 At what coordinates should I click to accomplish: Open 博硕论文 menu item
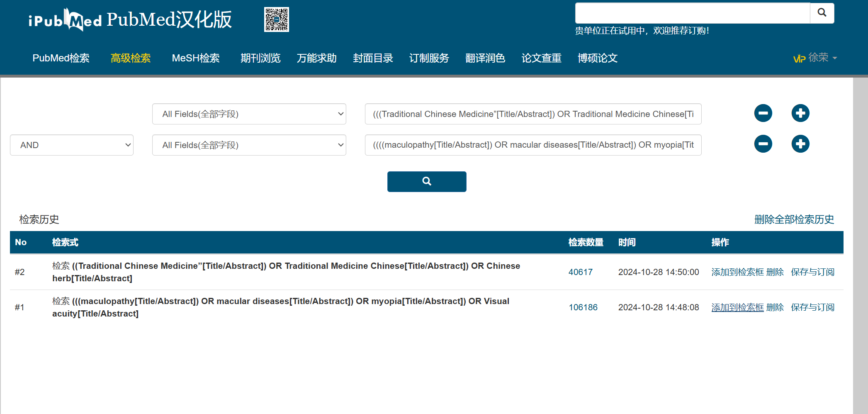pos(598,58)
